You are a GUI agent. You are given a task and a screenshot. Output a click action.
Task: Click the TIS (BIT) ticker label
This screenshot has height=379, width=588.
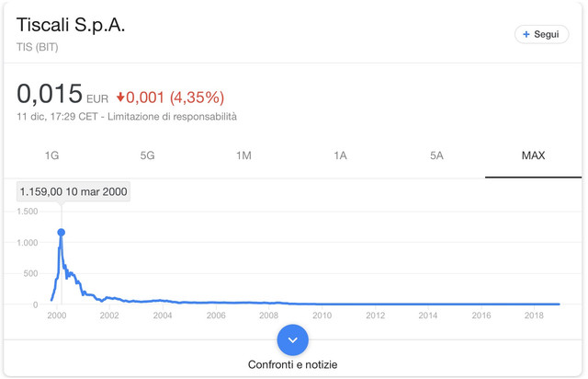37,47
